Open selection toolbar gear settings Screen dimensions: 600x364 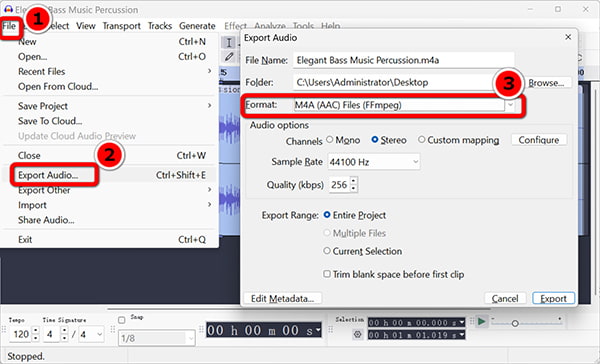click(x=357, y=335)
